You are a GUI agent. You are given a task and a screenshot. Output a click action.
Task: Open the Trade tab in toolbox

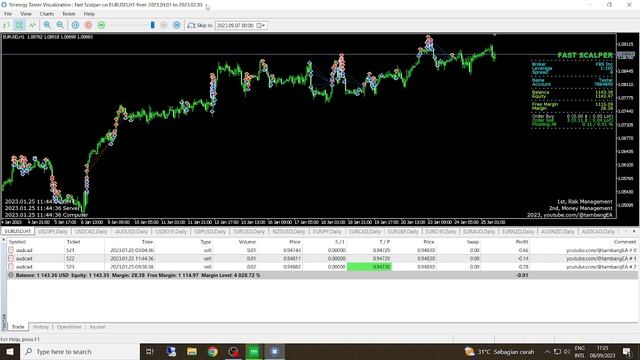click(18, 327)
